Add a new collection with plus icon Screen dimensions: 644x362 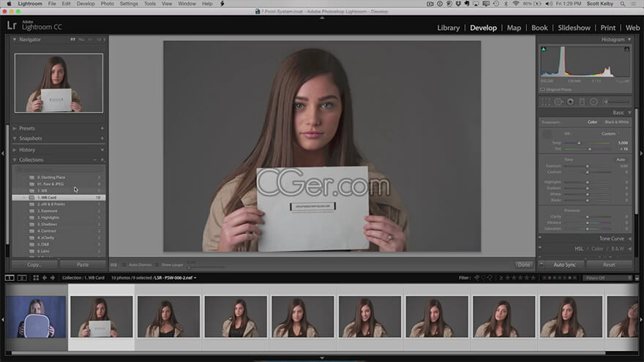[x=102, y=160]
